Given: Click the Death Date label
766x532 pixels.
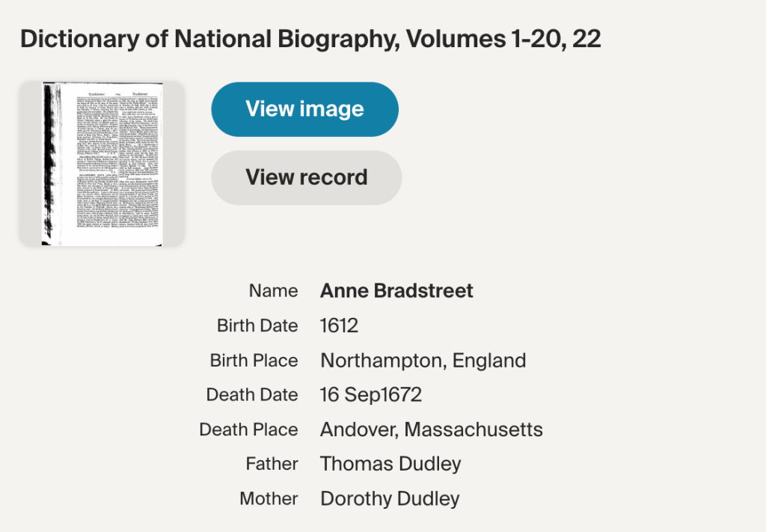Looking at the screenshot, I should 252,395.
